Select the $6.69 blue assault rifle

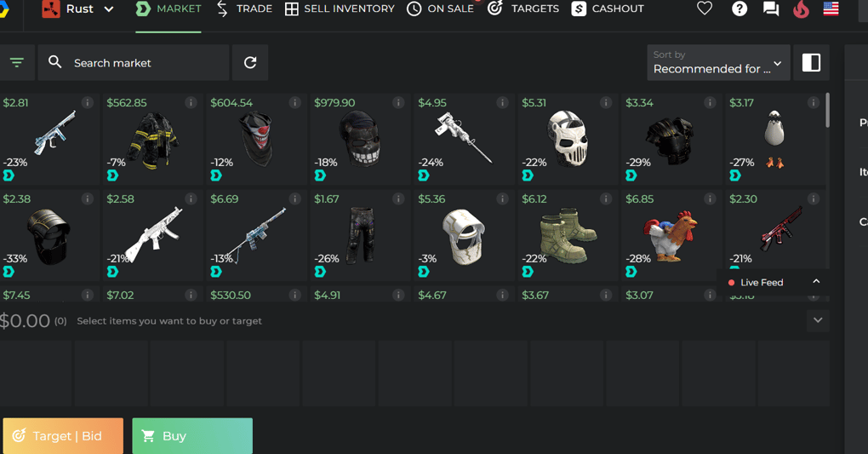[x=257, y=235]
